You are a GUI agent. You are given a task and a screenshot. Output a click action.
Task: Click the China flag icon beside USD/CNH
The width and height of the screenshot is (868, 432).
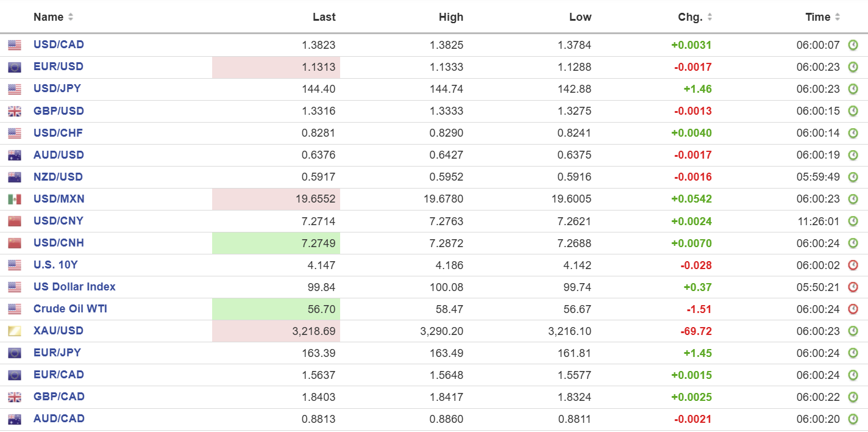pyautogui.click(x=15, y=243)
